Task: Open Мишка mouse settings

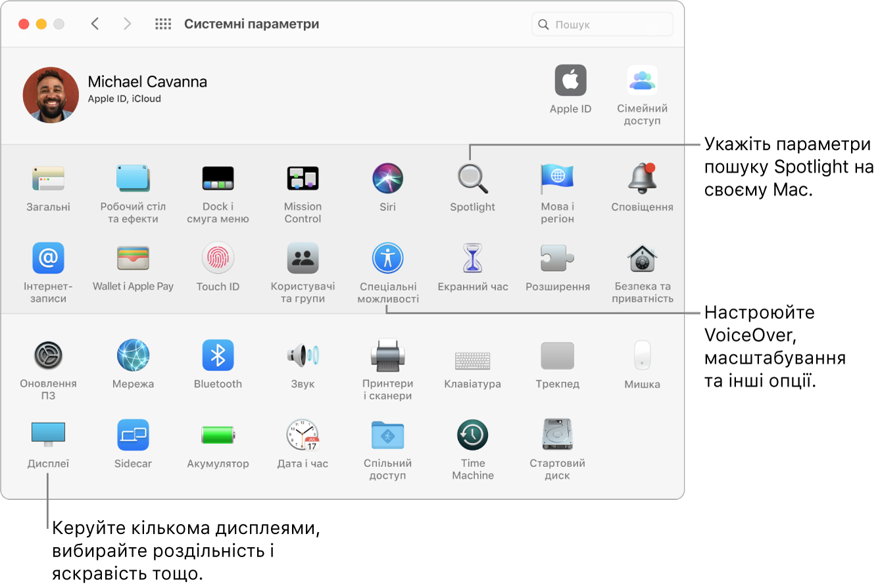Action: [642, 356]
